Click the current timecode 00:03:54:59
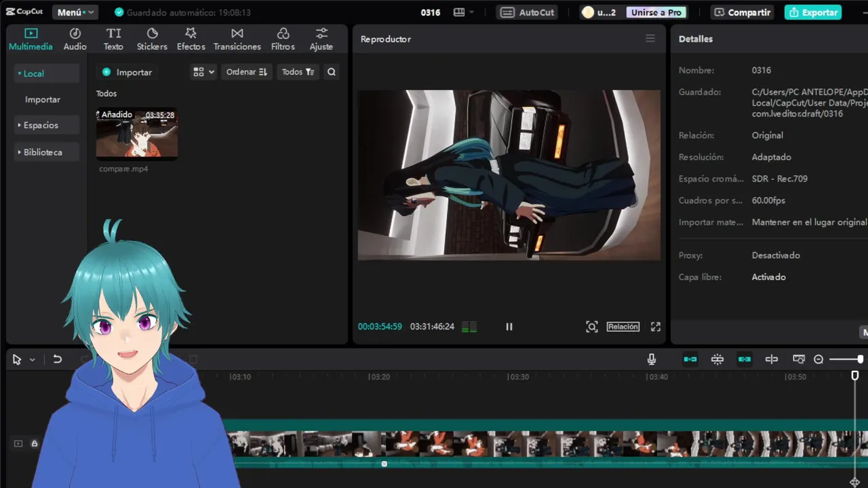 point(380,327)
